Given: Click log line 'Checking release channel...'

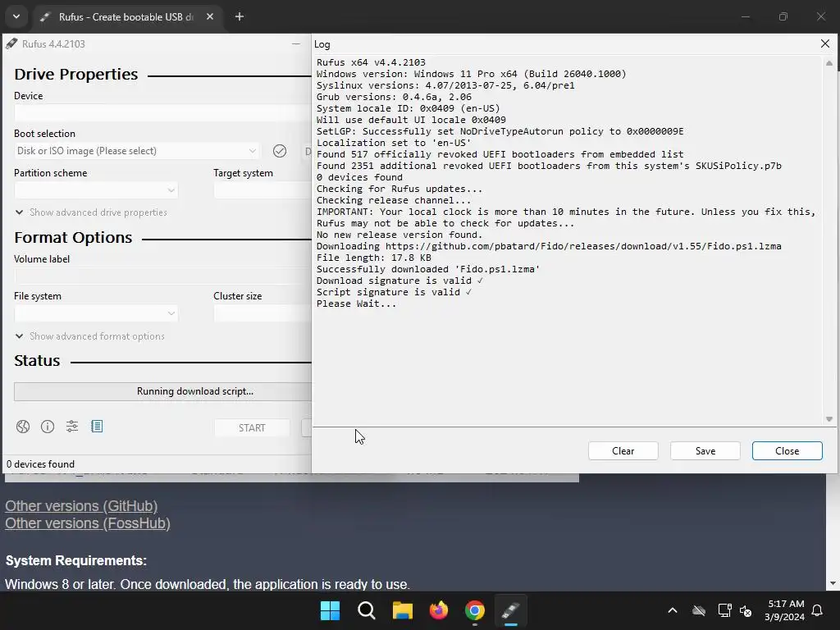Looking at the screenshot, I should [394, 201].
